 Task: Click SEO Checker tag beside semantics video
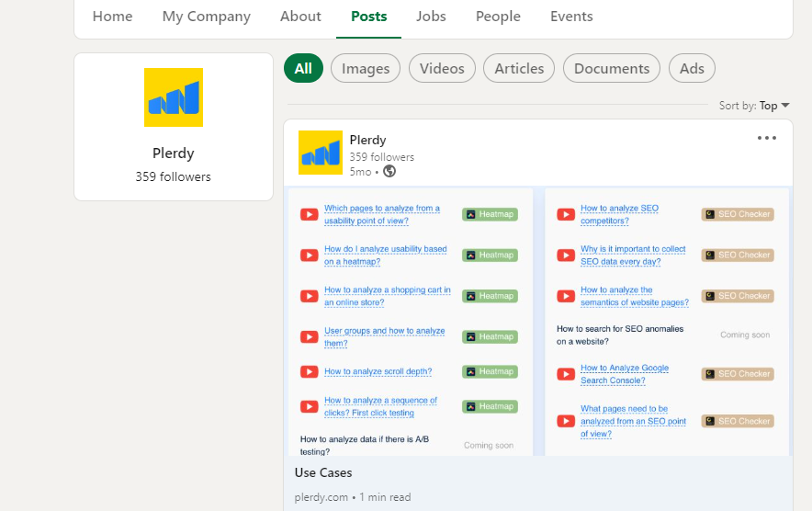[738, 296]
